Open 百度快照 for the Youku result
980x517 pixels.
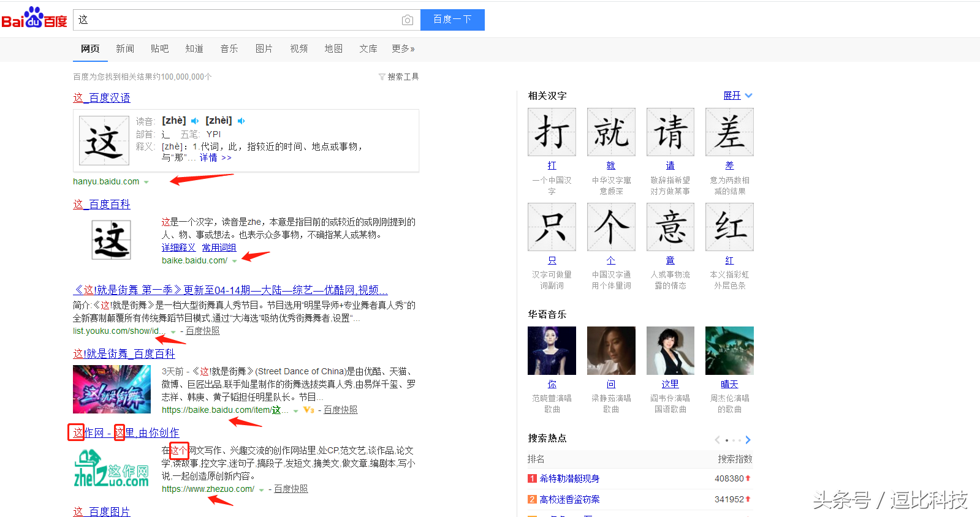(203, 331)
